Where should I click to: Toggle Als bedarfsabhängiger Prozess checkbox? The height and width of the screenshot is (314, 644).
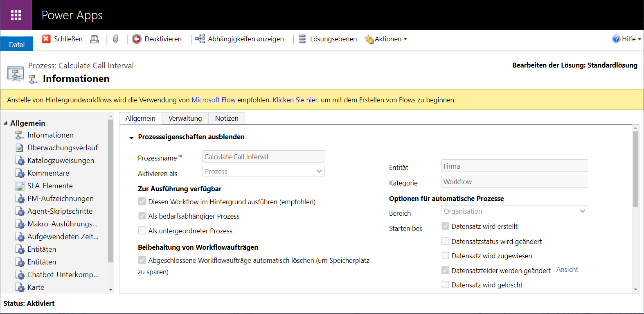pos(142,216)
